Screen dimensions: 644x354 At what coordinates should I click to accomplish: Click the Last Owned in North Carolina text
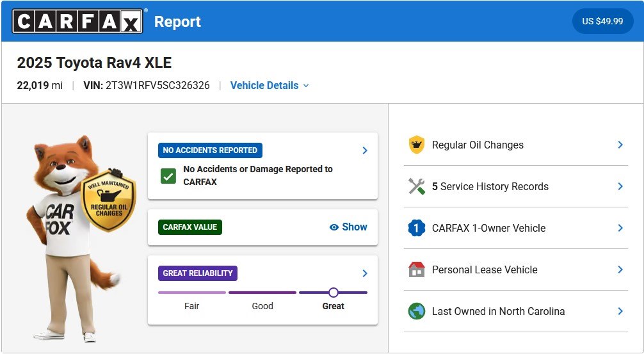(x=498, y=311)
